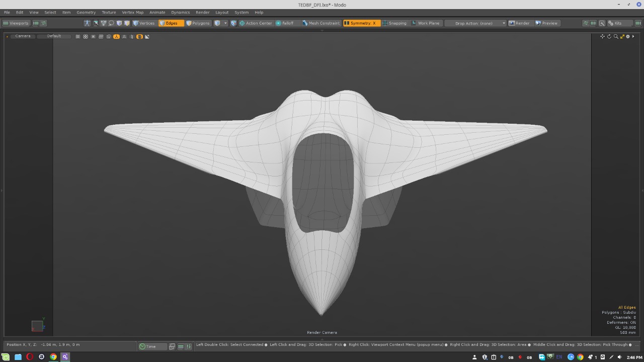Open the Linux Mint start menu
The width and height of the screenshot is (644, 362).
click(x=7, y=357)
